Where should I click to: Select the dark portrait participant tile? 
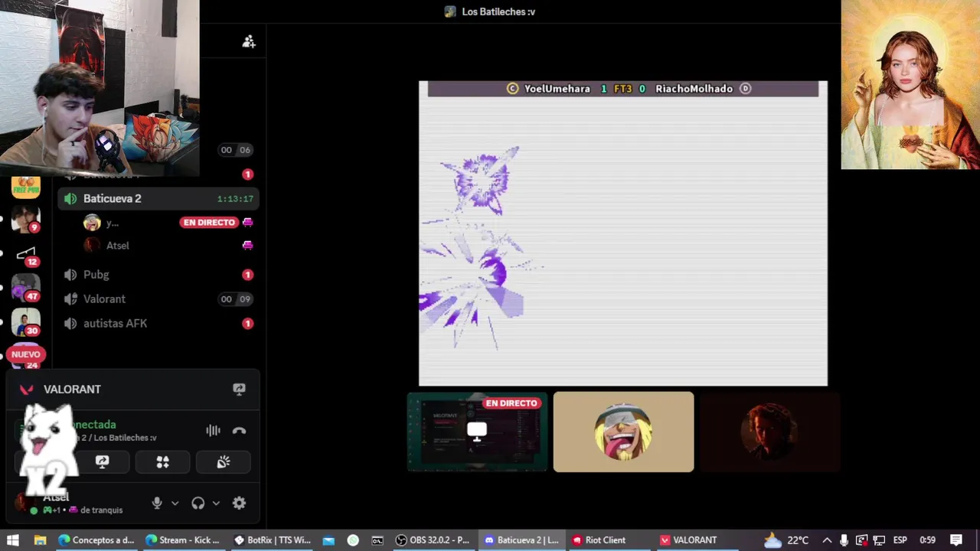coord(769,432)
